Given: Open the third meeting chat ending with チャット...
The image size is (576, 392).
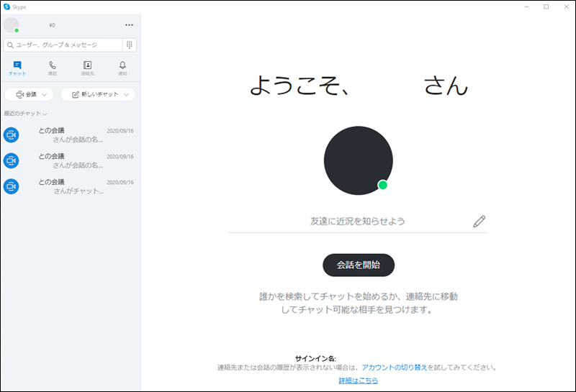Looking at the screenshot, I should tap(70, 186).
